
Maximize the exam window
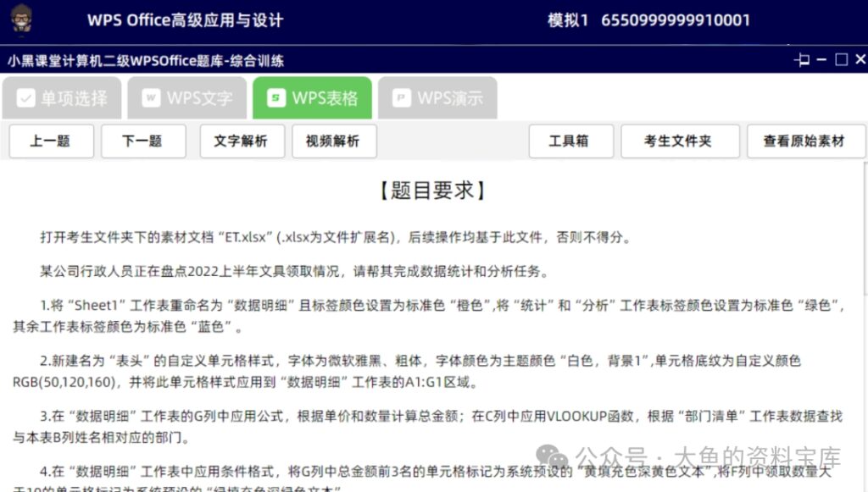pyautogui.click(x=842, y=60)
